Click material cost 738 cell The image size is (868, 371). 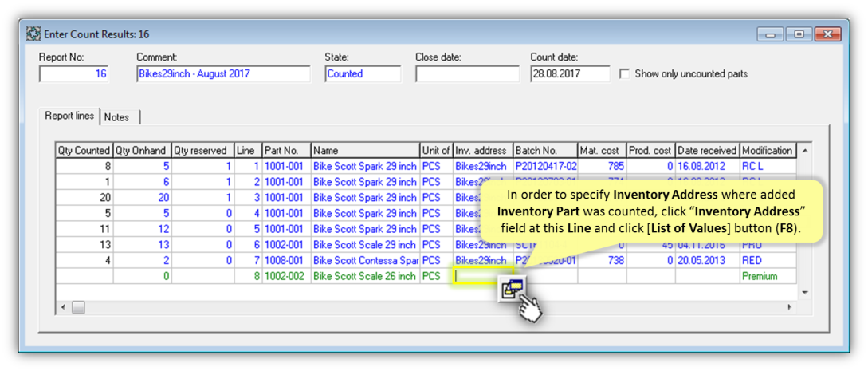tap(602, 260)
